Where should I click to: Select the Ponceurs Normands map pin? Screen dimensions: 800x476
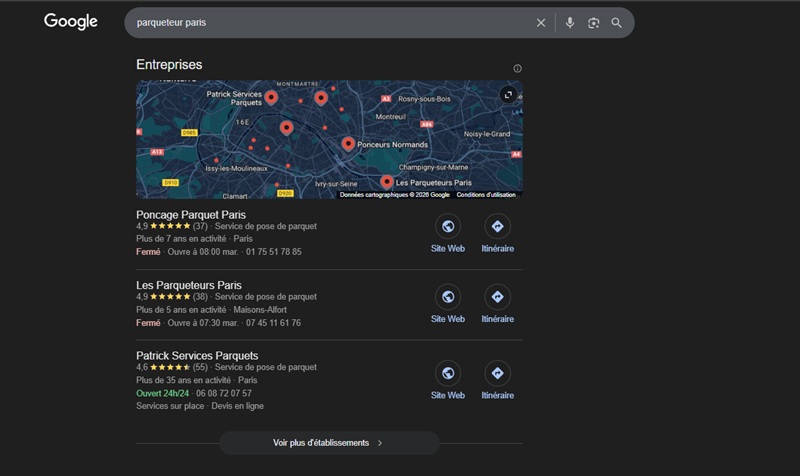(348, 144)
